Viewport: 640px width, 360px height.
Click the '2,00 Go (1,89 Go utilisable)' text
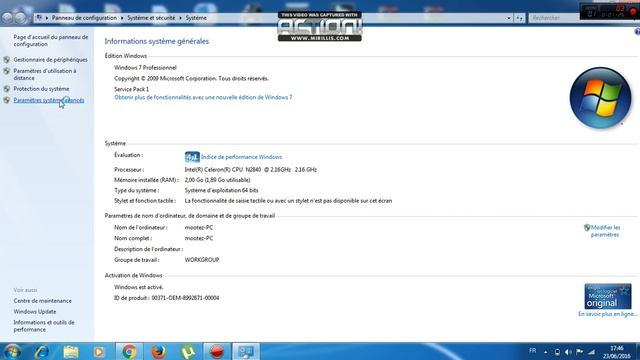pos(218,180)
